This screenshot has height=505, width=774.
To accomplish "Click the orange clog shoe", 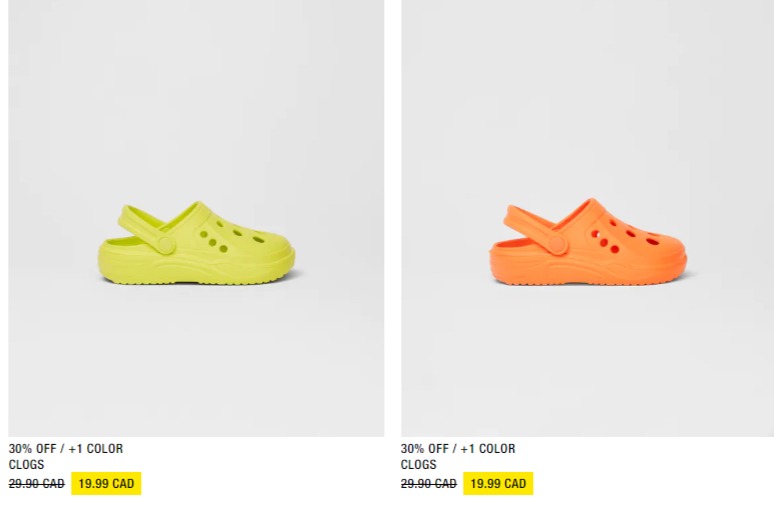I will click(588, 242).
